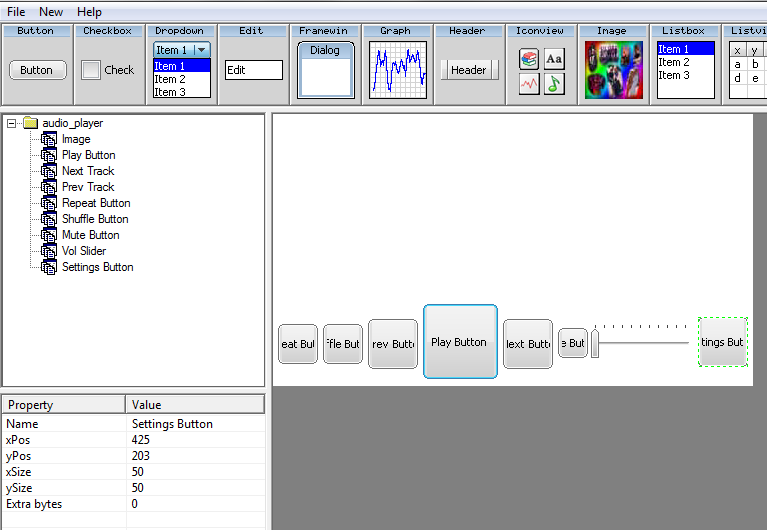This screenshot has height=530, width=767.
Task: Open the File menu
Action: [x=16, y=12]
